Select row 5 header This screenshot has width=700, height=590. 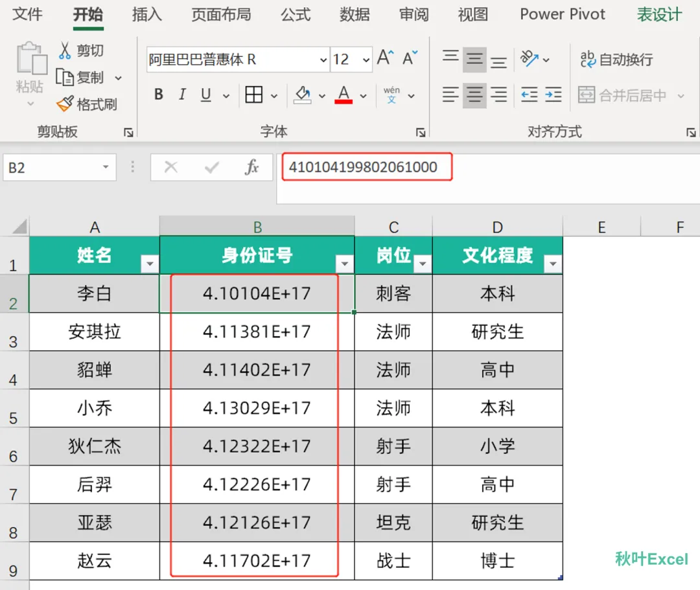coord(14,408)
